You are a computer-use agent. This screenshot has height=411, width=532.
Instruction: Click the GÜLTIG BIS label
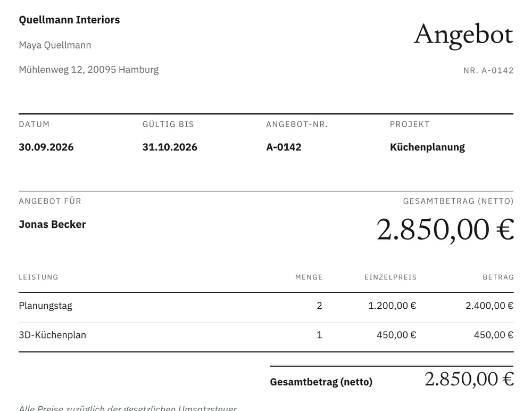pyautogui.click(x=168, y=125)
